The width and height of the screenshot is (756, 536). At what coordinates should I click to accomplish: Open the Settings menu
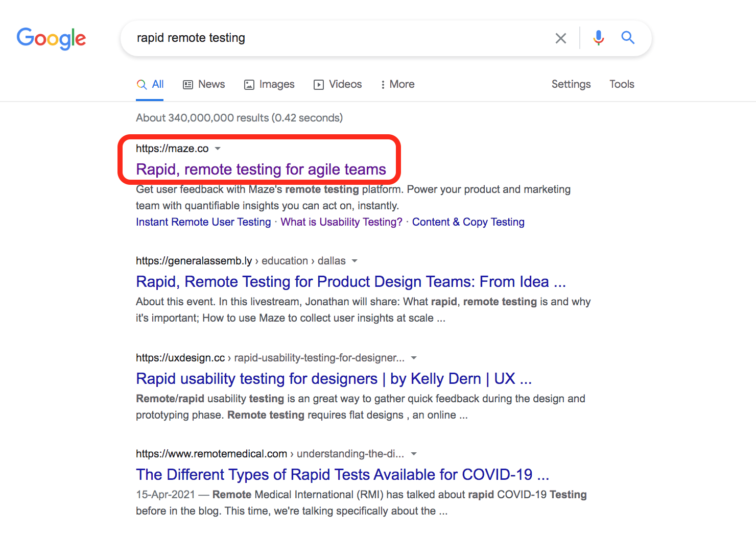[571, 84]
